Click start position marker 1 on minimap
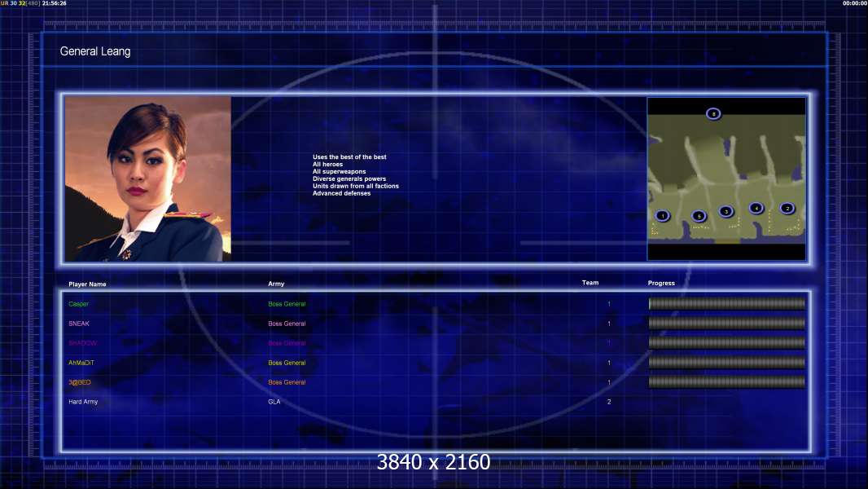 click(x=662, y=216)
